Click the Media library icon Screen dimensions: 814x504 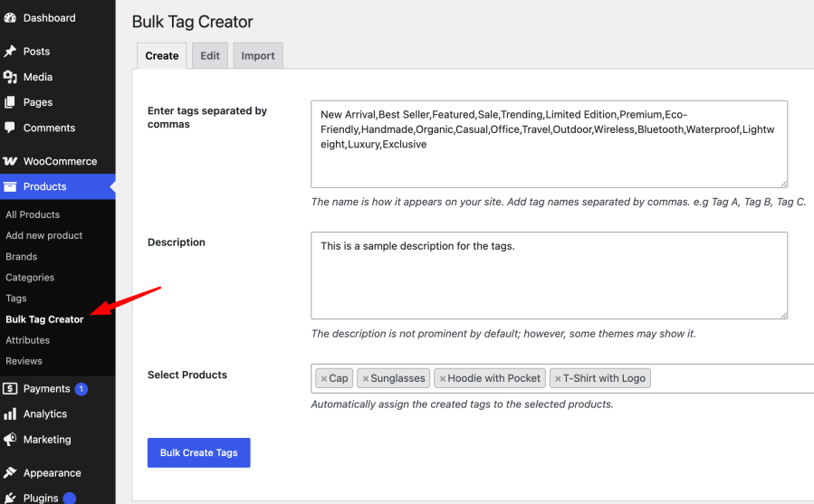pyautogui.click(x=10, y=77)
